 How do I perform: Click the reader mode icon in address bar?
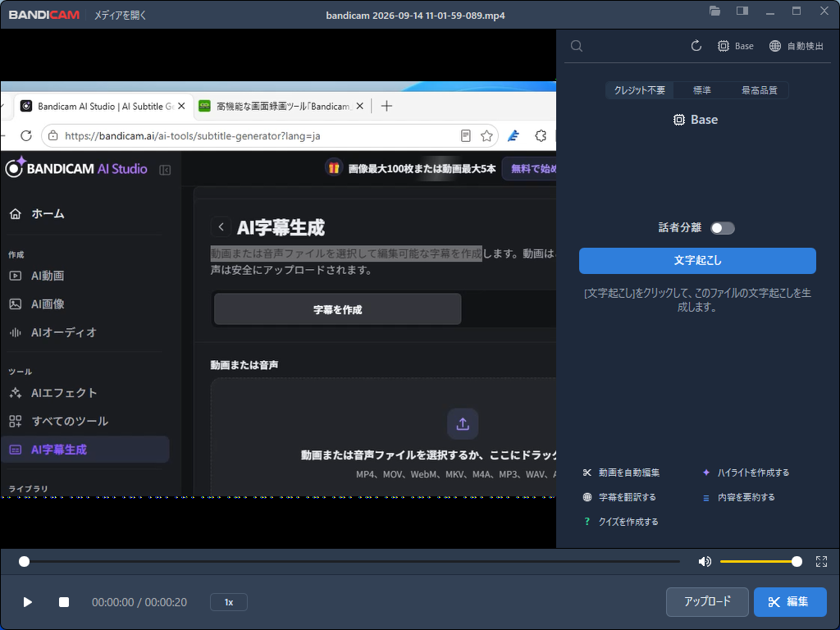466,135
